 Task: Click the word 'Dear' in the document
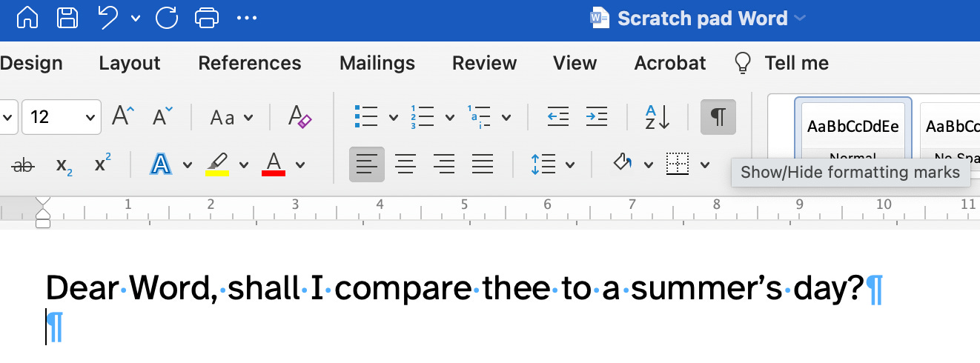pos(82,288)
